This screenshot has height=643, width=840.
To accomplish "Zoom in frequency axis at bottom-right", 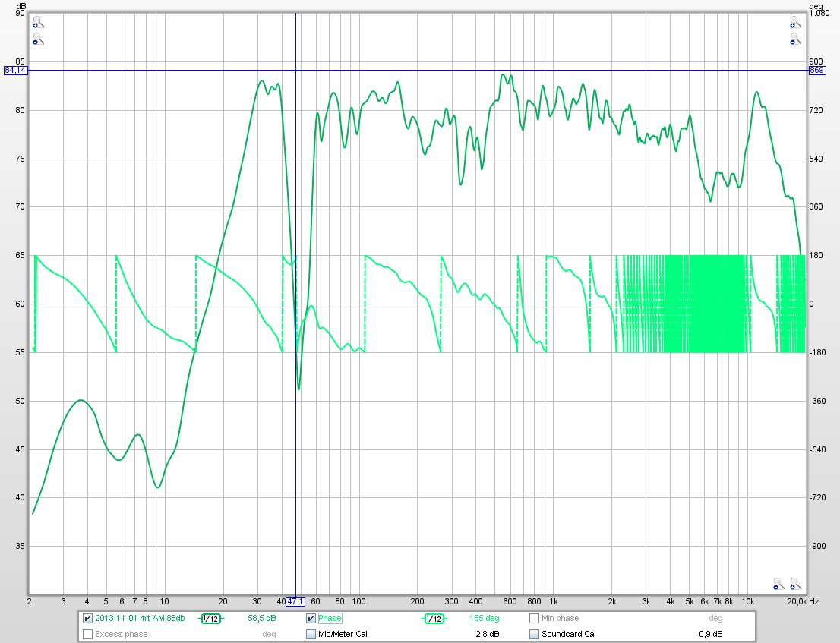I will 795,584.
